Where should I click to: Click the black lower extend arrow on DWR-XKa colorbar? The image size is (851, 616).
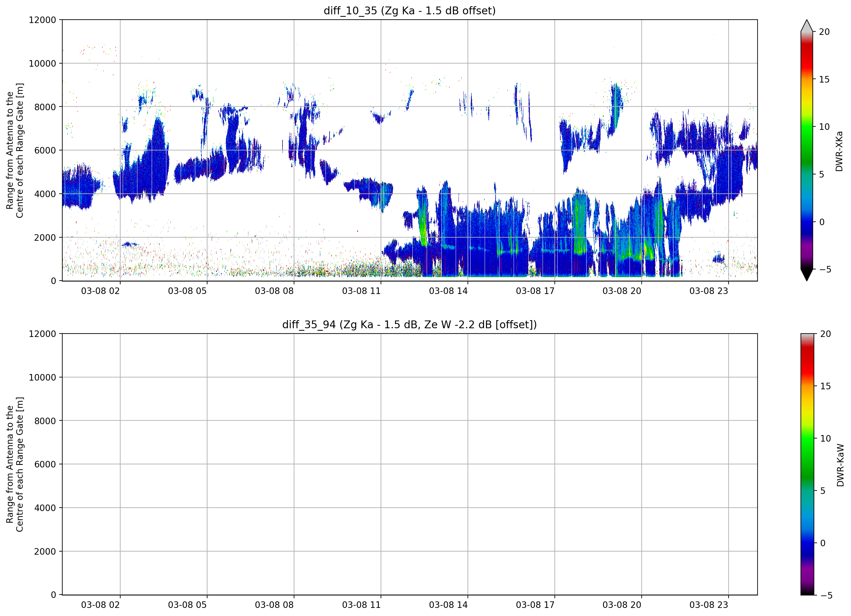click(807, 275)
